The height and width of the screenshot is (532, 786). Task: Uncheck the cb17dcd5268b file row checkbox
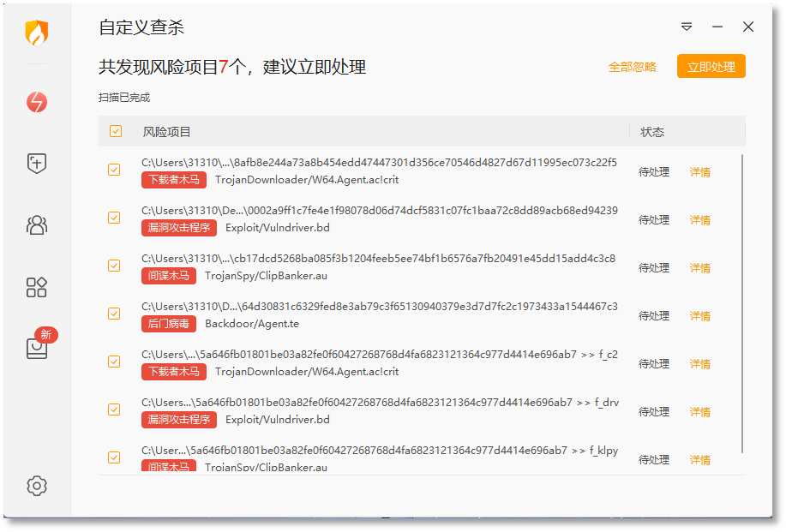pos(114,266)
